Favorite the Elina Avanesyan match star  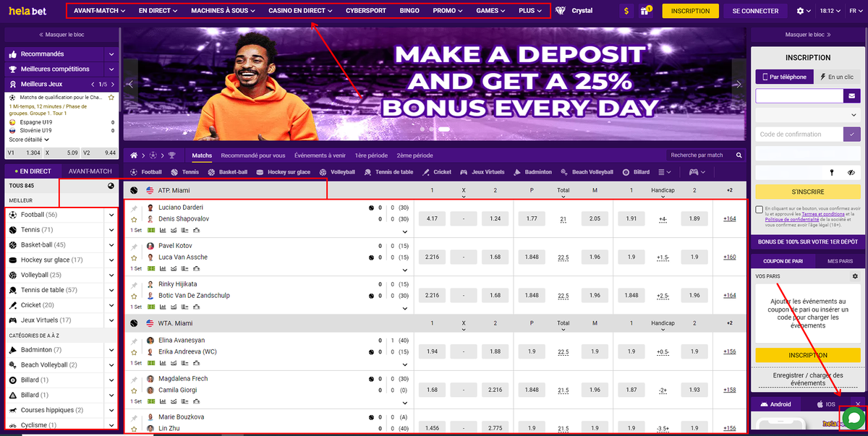(x=134, y=351)
